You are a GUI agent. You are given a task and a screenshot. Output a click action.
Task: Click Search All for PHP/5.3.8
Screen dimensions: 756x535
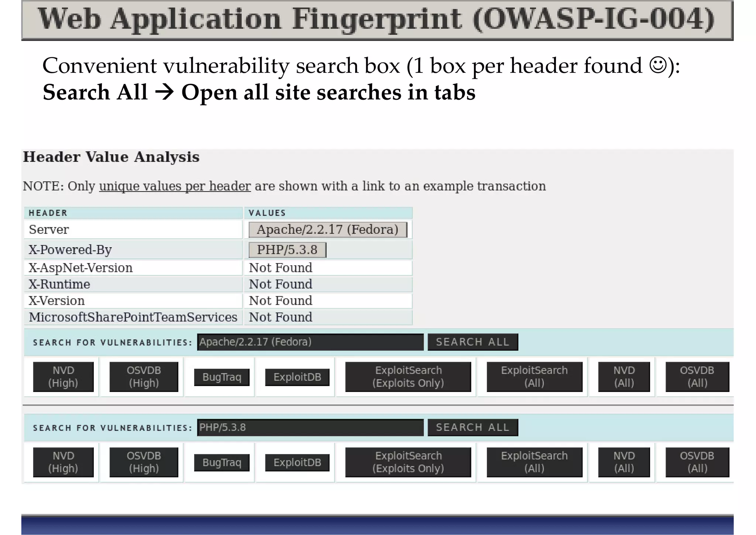click(473, 427)
